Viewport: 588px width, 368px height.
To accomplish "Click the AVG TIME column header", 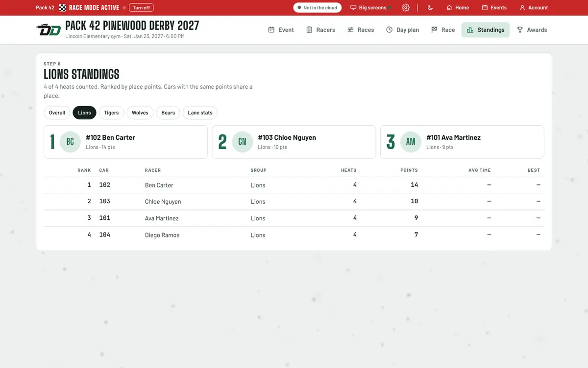I will [x=480, y=170].
